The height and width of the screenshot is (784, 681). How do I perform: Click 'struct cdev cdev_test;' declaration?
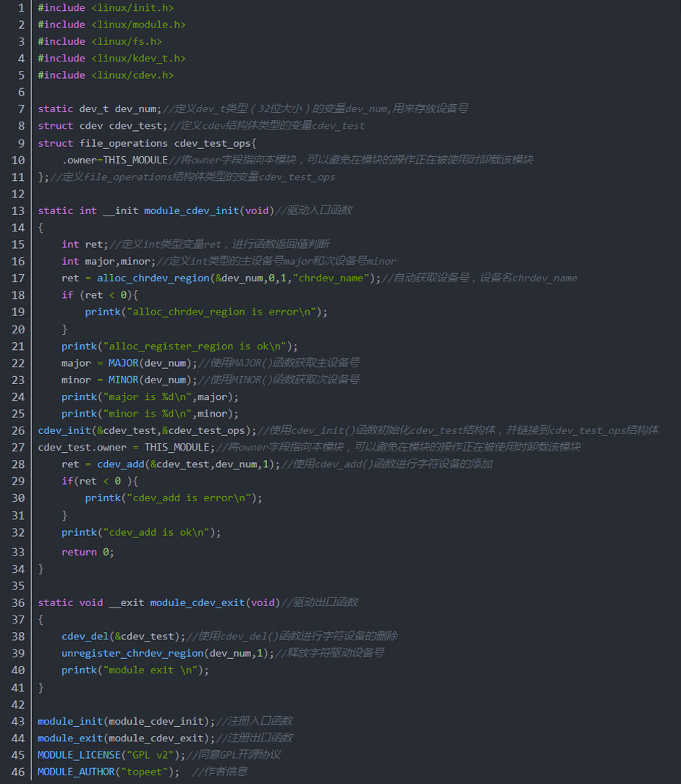[x=103, y=126]
